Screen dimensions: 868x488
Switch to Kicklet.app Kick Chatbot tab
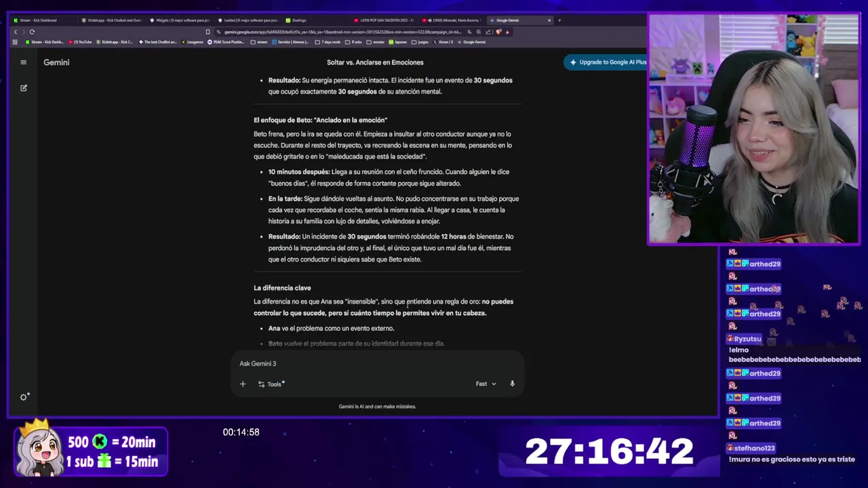[x=112, y=20]
